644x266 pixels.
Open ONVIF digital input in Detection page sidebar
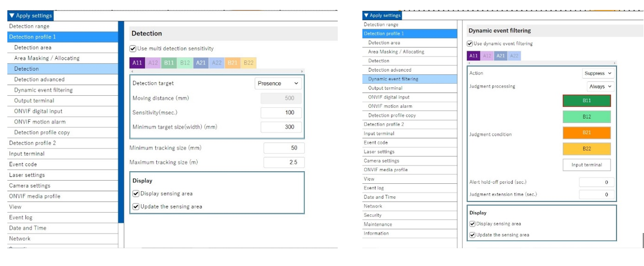(63, 111)
